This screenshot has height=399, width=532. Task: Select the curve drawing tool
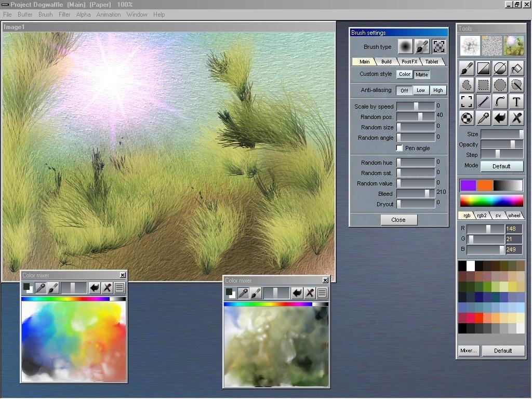(x=500, y=101)
